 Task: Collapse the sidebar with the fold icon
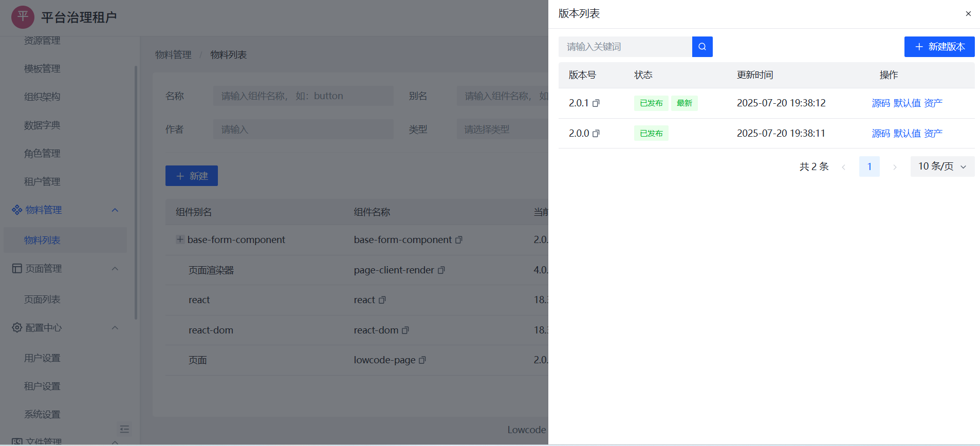[x=124, y=429]
